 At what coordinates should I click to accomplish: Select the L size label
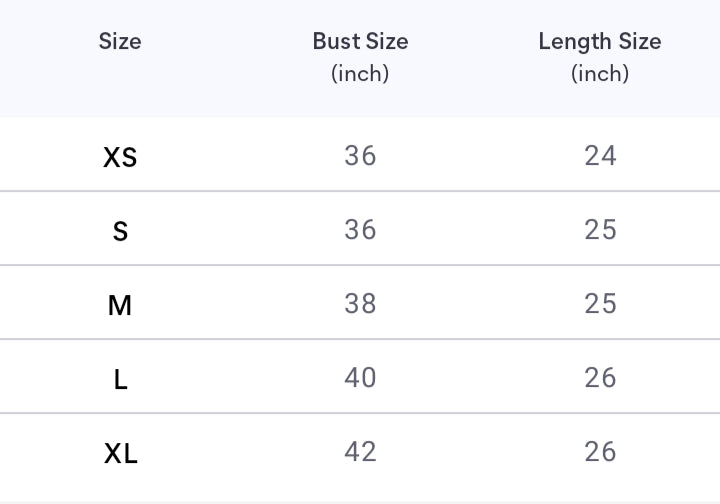[x=120, y=379]
